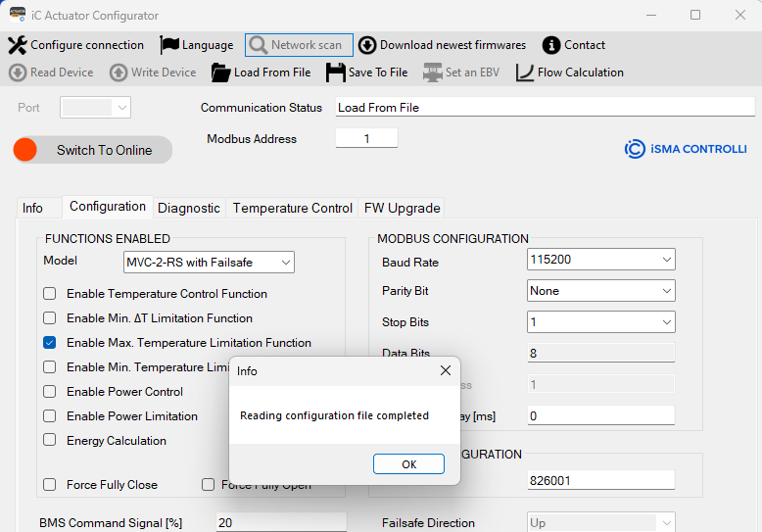Click the Flow Calculation curve icon
Screen dimensions: 762x532
click(x=525, y=73)
